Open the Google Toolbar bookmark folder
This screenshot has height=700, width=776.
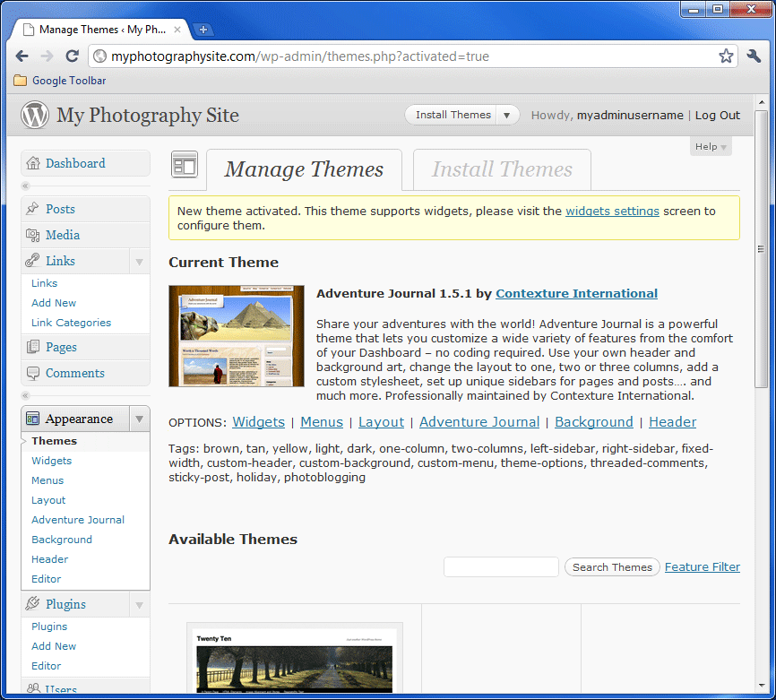(x=60, y=80)
